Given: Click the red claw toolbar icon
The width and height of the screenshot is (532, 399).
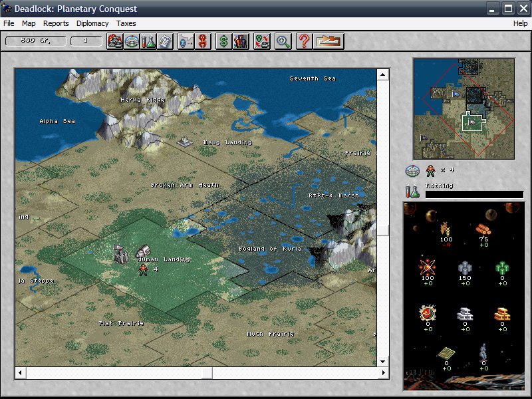Looking at the screenshot, I should pyautogui.click(x=203, y=41).
